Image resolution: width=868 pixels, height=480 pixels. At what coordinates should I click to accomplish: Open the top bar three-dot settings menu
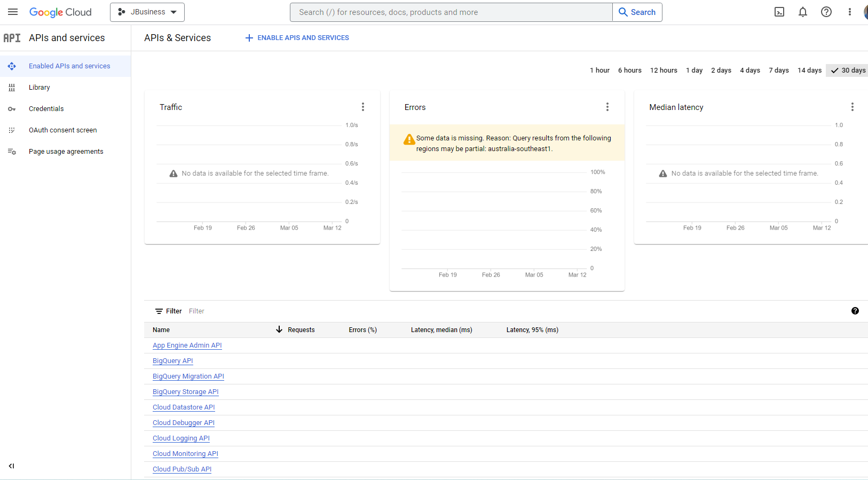pos(849,12)
